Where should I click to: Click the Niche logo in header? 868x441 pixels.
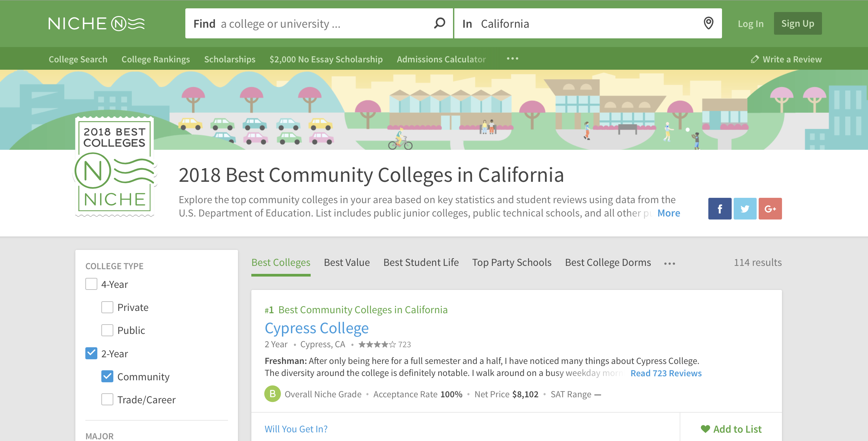click(97, 24)
